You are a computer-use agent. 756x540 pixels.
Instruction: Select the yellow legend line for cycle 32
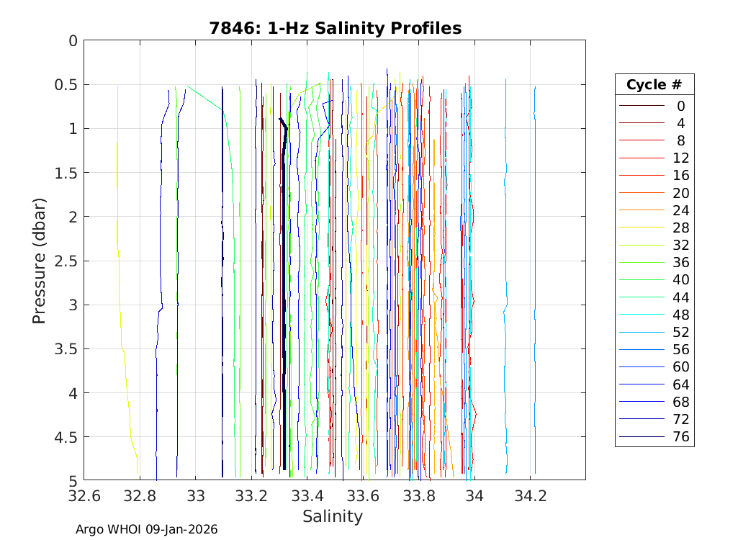(642, 245)
